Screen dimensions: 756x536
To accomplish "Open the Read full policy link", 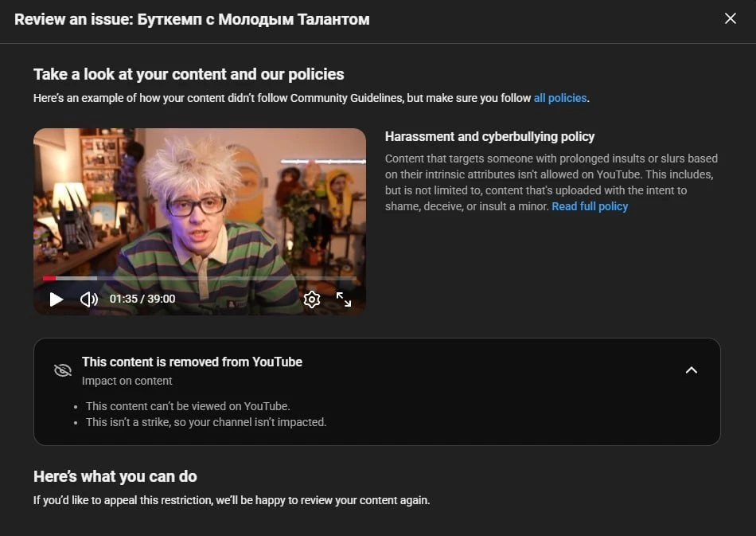I will point(590,206).
